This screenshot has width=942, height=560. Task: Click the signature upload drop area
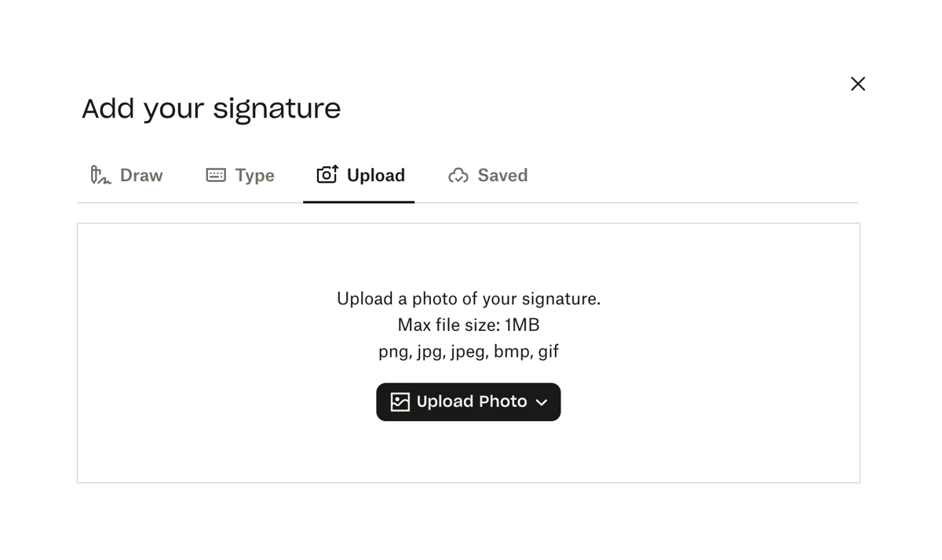tap(468, 353)
